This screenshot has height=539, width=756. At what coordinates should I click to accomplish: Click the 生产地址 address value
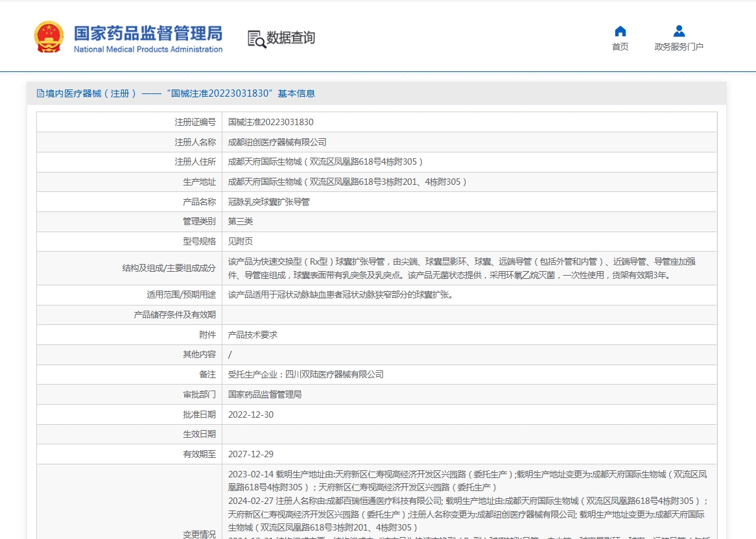(347, 182)
